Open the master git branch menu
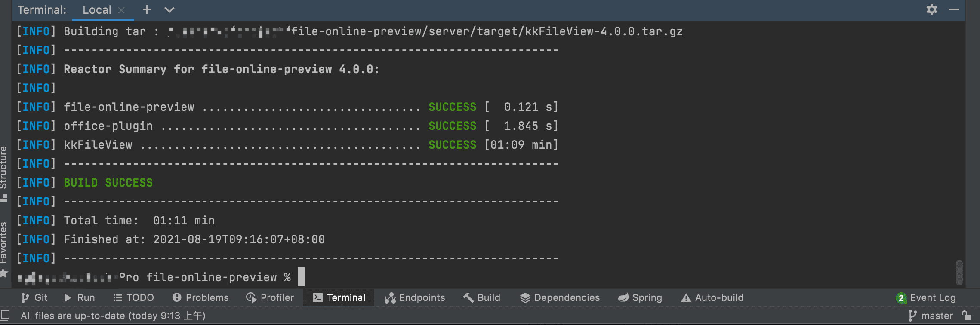The width and height of the screenshot is (980, 325). (x=931, y=316)
